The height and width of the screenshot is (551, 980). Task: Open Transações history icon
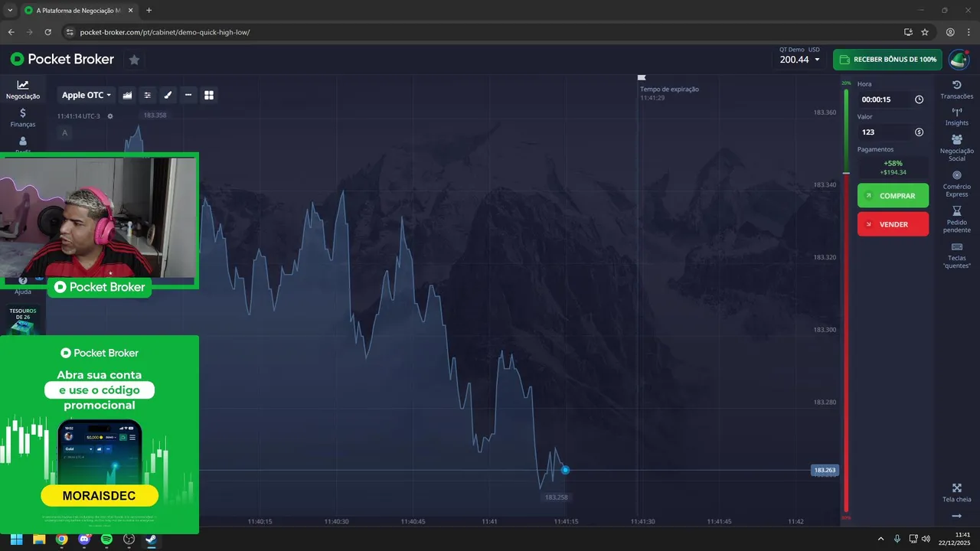pos(956,90)
